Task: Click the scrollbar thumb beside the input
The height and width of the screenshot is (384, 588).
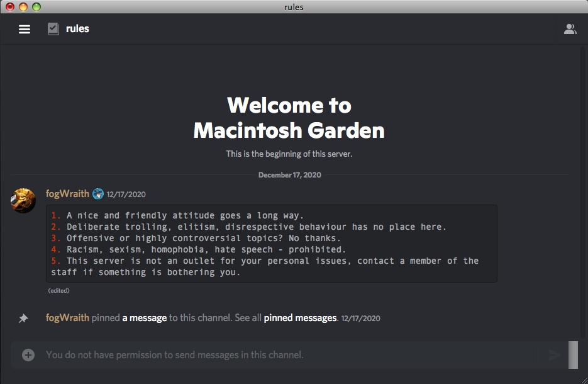Action: point(573,354)
